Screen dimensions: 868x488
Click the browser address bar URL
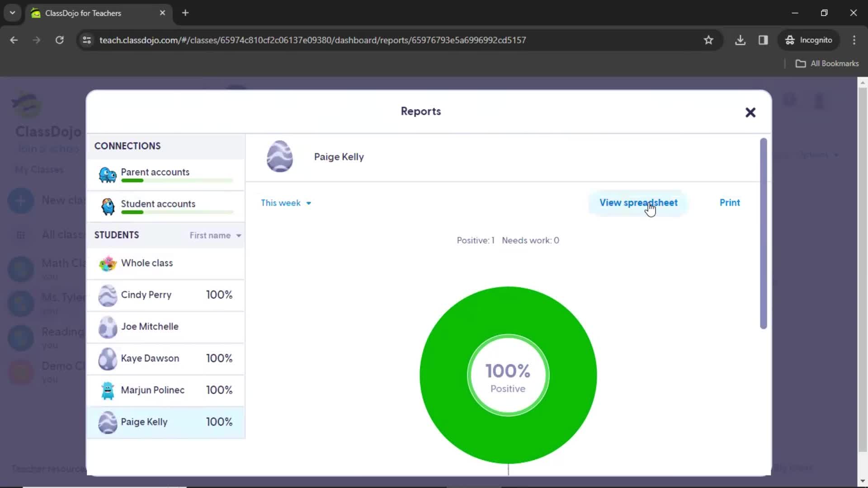pos(312,40)
